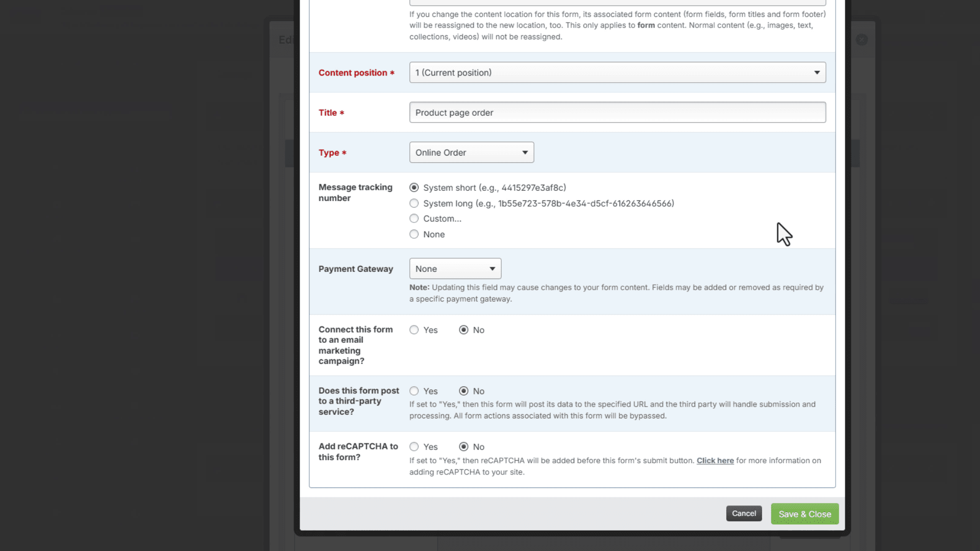Disable reCAPTCHA on this form
The width and height of the screenshot is (980, 551).
pos(463,446)
